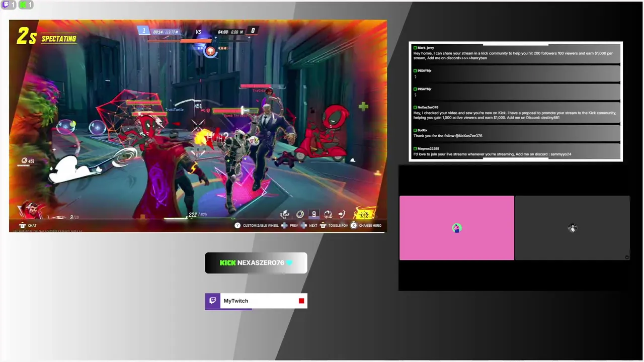Click the mission objective icon atop game HUD
This screenshot has height=362, width=644.
(210, 50)
